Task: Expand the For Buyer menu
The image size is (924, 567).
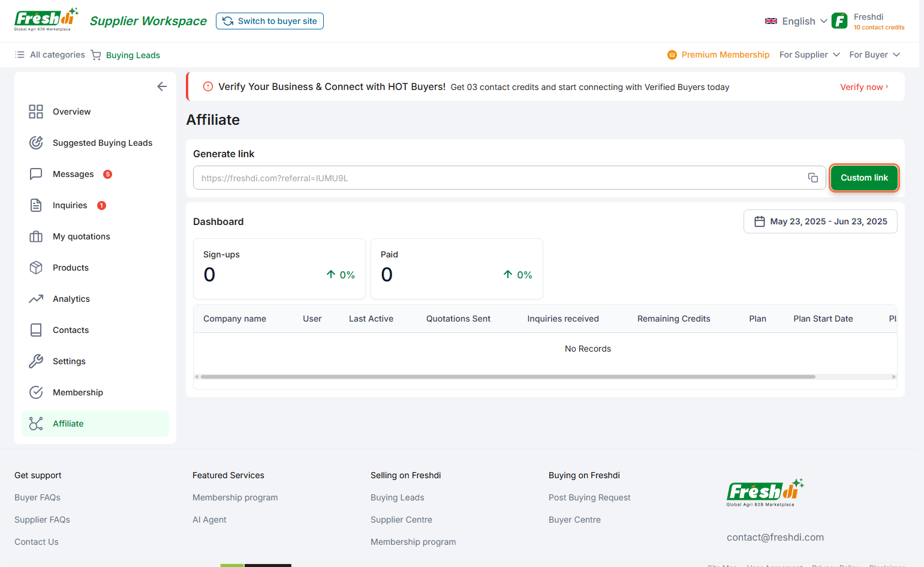Action: [x=874, y=55]
